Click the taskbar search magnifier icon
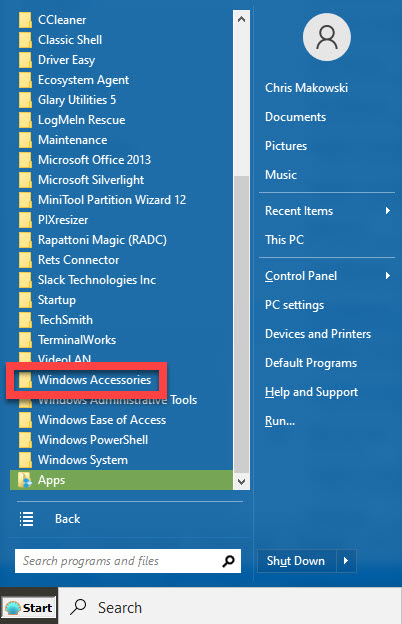This screenshot has width=402, height=624. click(78, 607)
